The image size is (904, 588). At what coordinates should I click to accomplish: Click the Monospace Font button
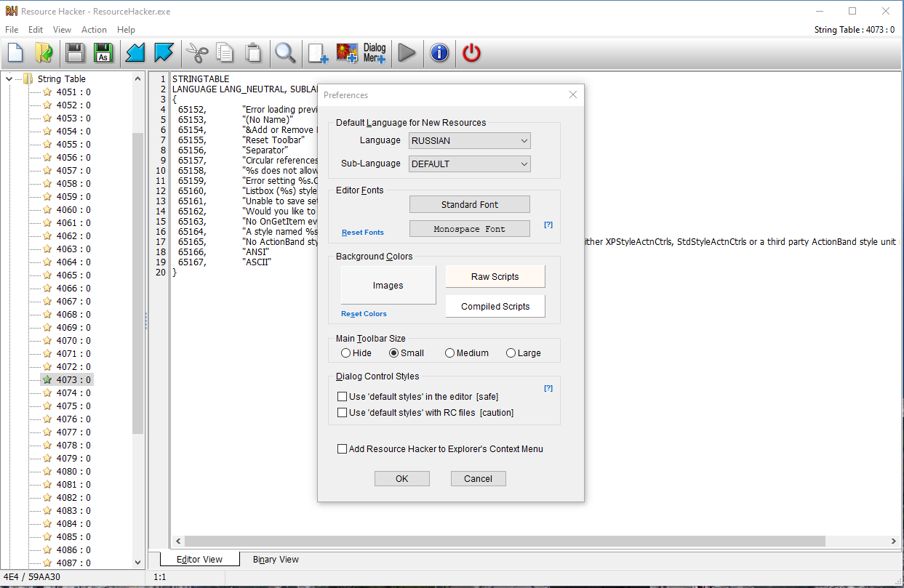(469, 228)
